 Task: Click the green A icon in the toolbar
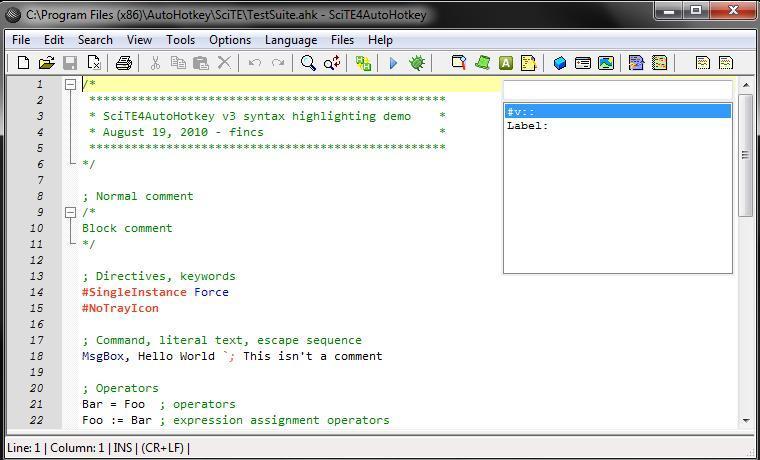pyautogui.click(x=506, y=63)
